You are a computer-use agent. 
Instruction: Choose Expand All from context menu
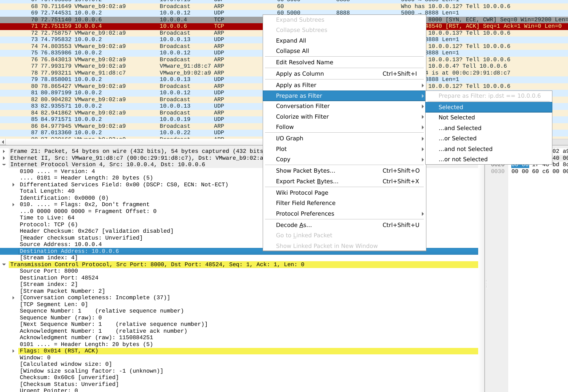click(x=291, y=41)
